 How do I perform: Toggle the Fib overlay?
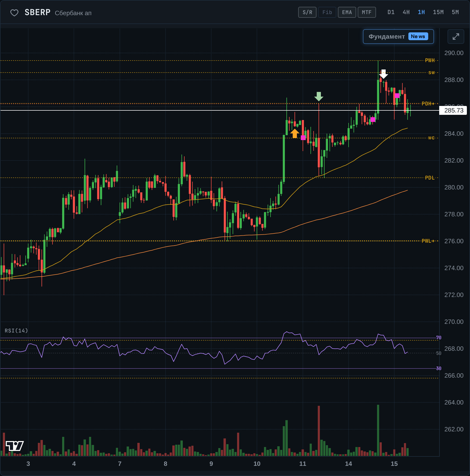[x=327, y=12]
